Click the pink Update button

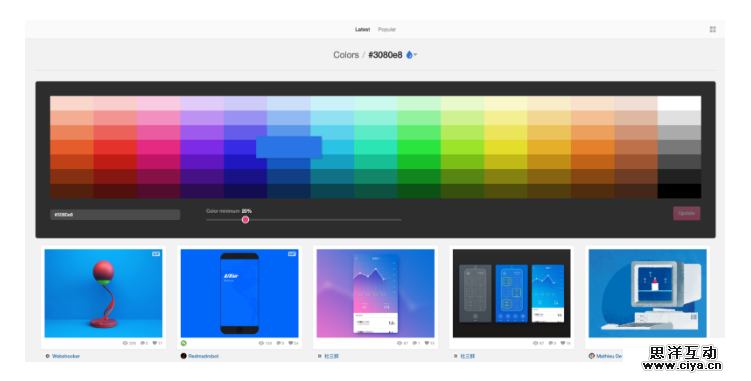click(x=687, y=213)
